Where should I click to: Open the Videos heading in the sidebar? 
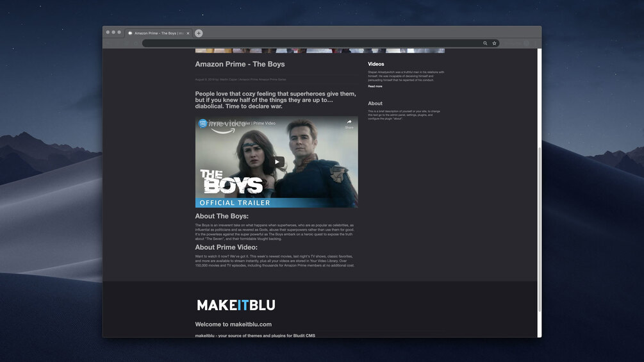376,64
